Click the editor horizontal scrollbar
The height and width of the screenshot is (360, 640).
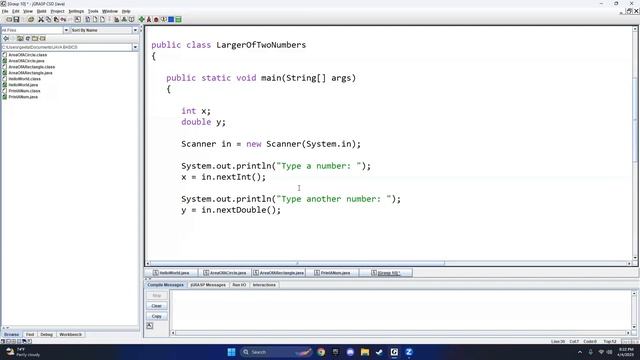point(389,264)
